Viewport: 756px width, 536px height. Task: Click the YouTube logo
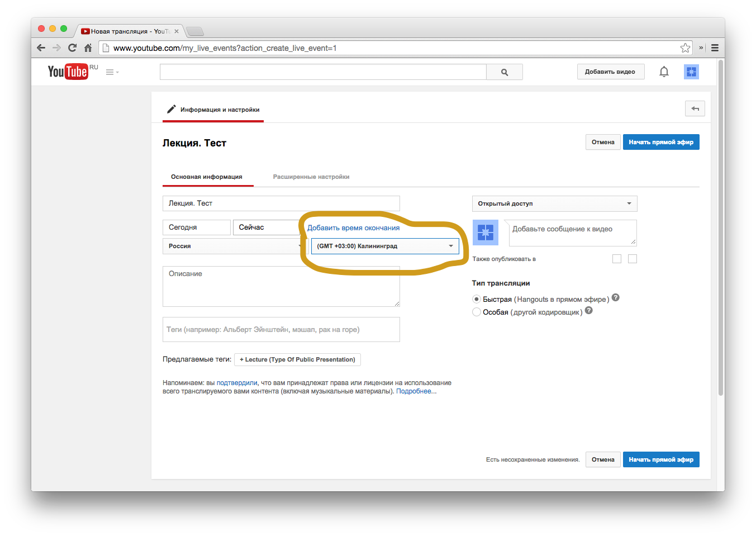(x=68, y=72)
